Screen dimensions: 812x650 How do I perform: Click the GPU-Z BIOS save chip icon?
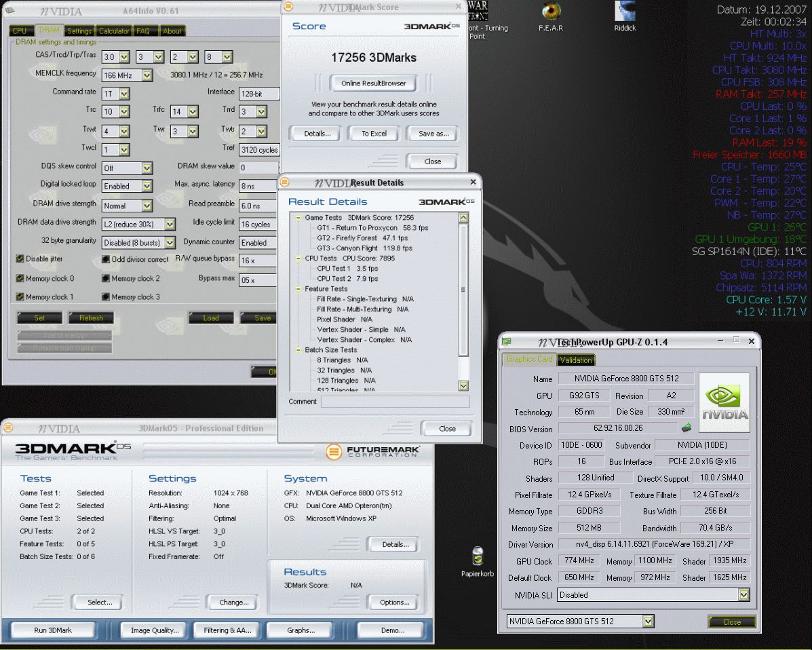(x=686, y=428)
